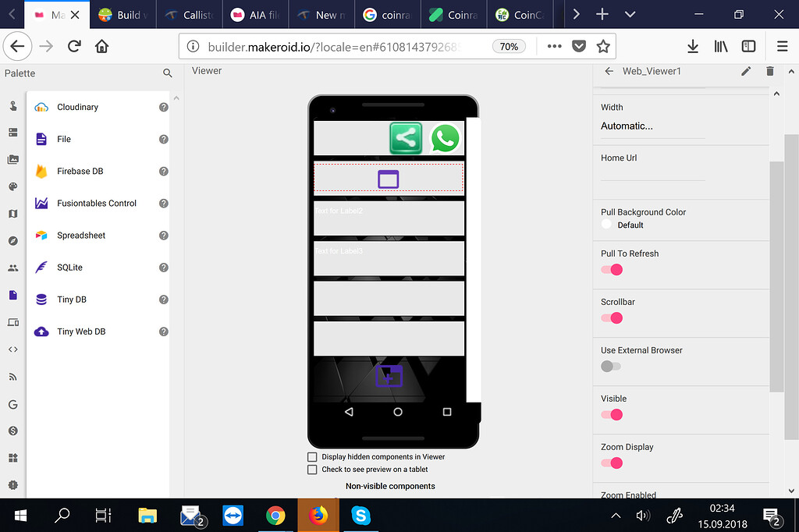Open SQLite help icon
This screenshot has height=532, width=799.
164,268
